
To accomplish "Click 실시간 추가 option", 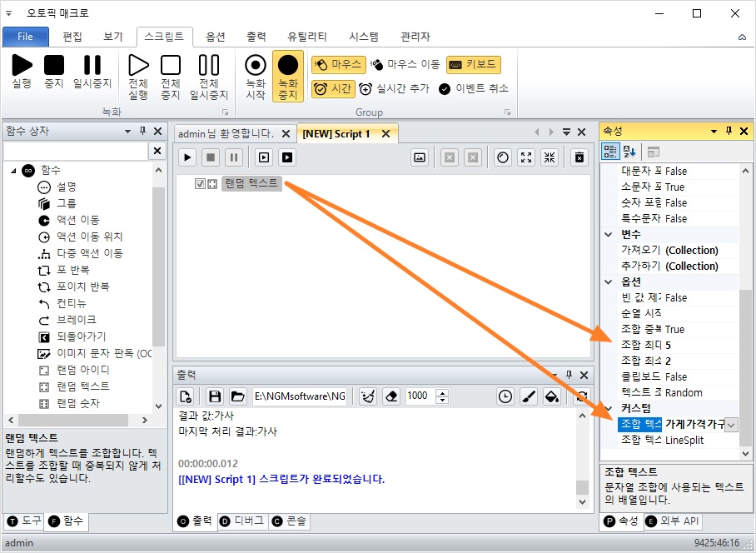I will point(395,89).
